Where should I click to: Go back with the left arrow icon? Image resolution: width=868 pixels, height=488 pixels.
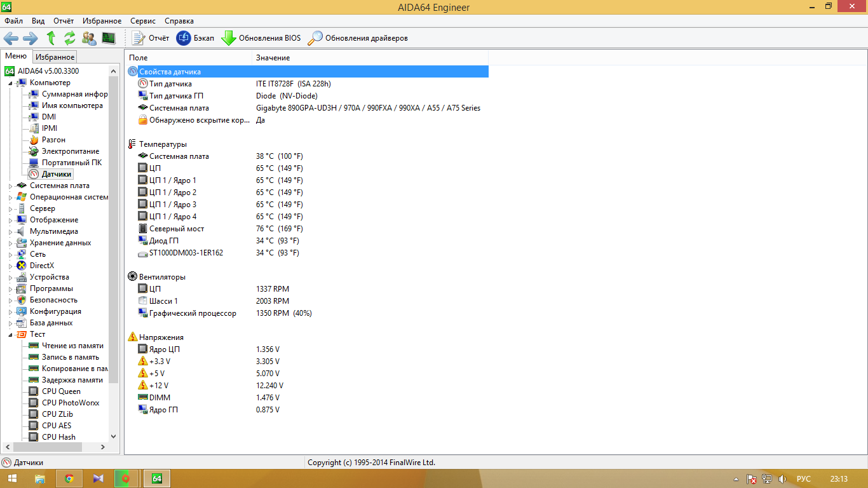pyautogui.click(x=11, y=38)
